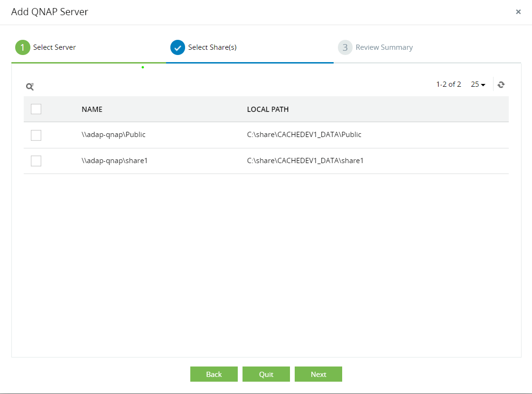The width and height of the screenshot is (532, 394).
Task: Open the 25 rows-per-page dropdown
Action: [478, 84]
